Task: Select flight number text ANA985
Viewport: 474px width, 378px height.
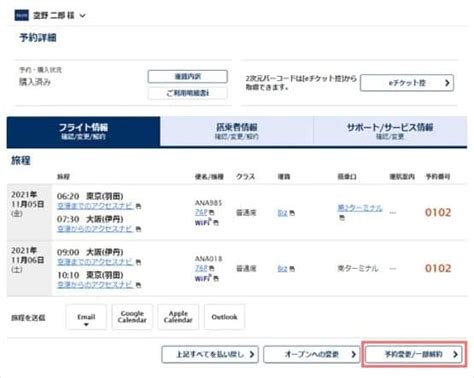Action: [x=208, y=203]
